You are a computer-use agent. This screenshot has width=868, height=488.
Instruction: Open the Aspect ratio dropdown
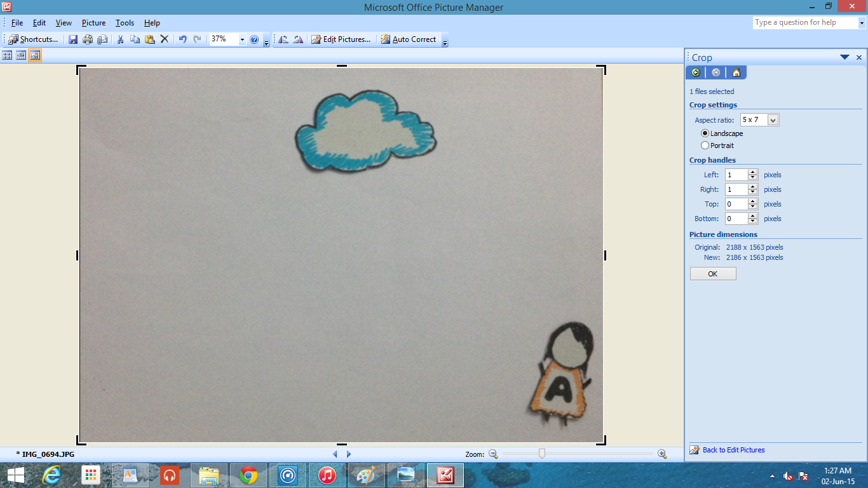[x=773, y=119]
